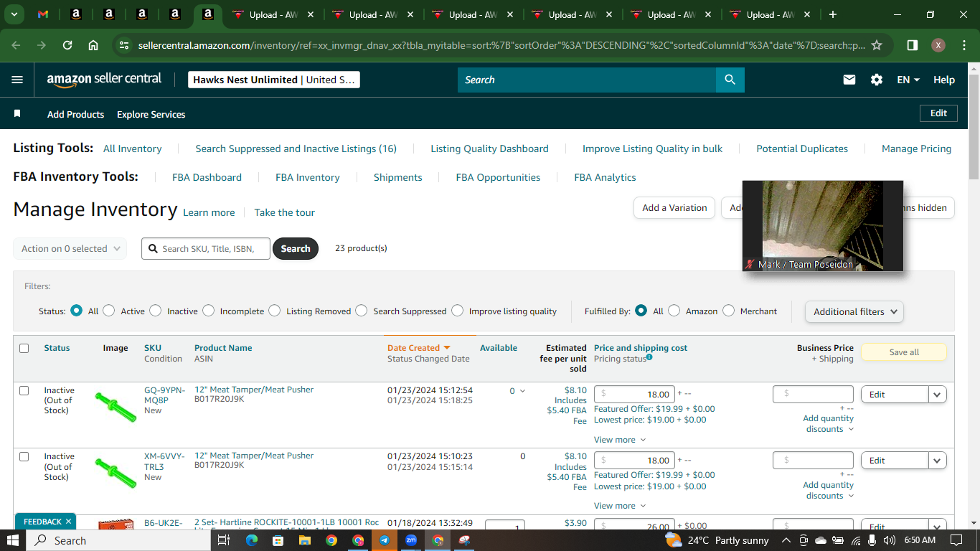
Task: Open the Hawks Nest Unlimited account switcher
Action: pyautogui.click(x=274, y=80)
